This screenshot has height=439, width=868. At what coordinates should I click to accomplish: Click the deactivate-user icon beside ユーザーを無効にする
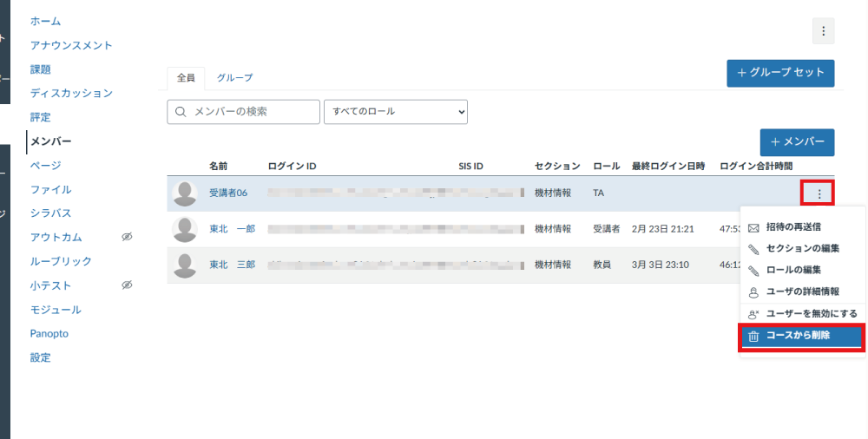point(753,314)
